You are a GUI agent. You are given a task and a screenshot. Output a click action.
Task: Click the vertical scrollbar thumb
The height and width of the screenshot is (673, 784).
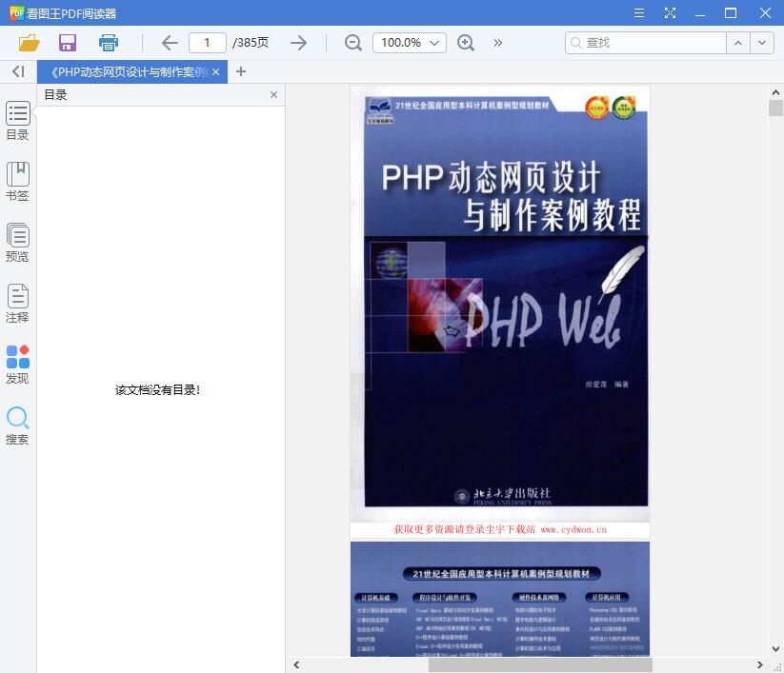pyautogui.click(x=775, y=108)
